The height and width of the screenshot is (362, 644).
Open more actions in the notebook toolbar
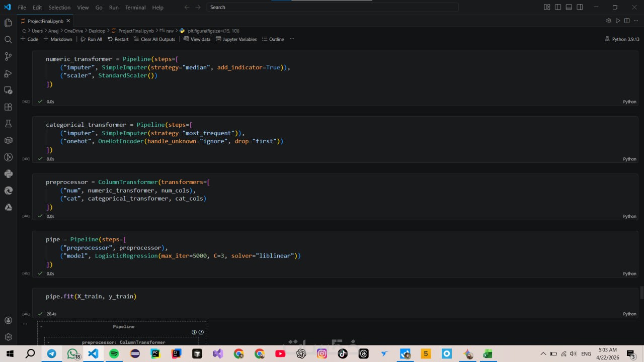pyautogui.click(x=292, y=39)
